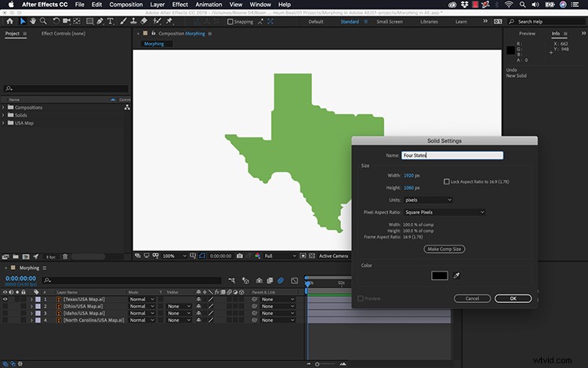Select the Pen tool
The height and width of the screenshot is (368, 588).
100,21
